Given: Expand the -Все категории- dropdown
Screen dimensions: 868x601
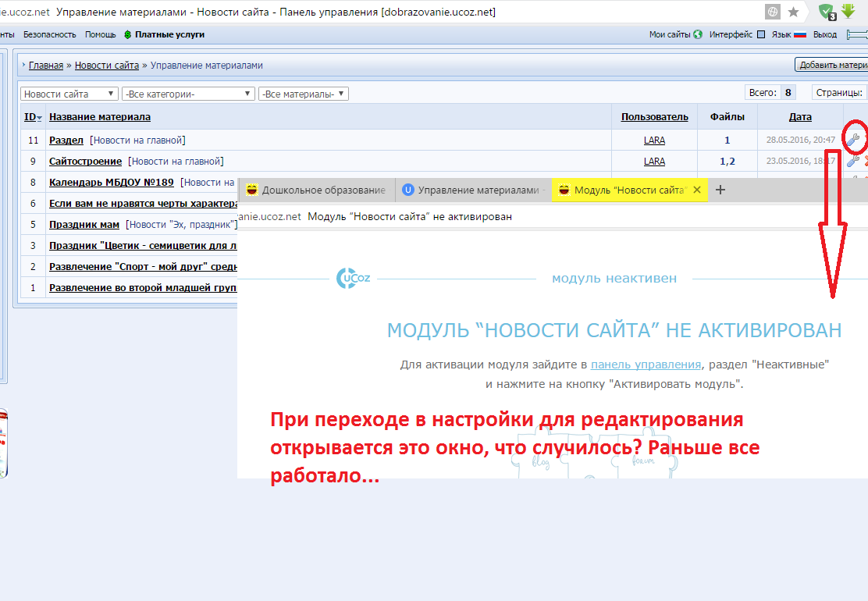Looking at the screenshot, I should coord(188,94).
